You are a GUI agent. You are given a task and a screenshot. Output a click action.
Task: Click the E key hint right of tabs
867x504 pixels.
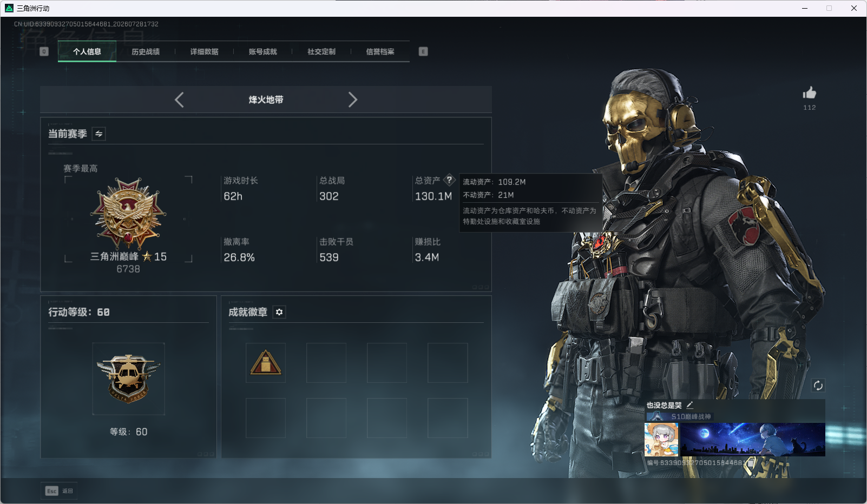coord(423,51)
